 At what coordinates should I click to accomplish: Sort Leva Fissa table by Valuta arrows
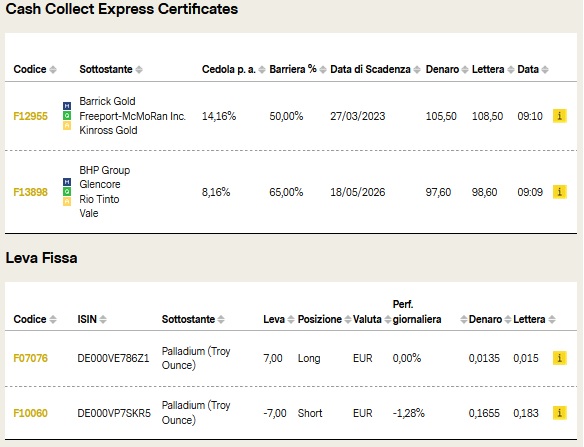coord(388,320)
